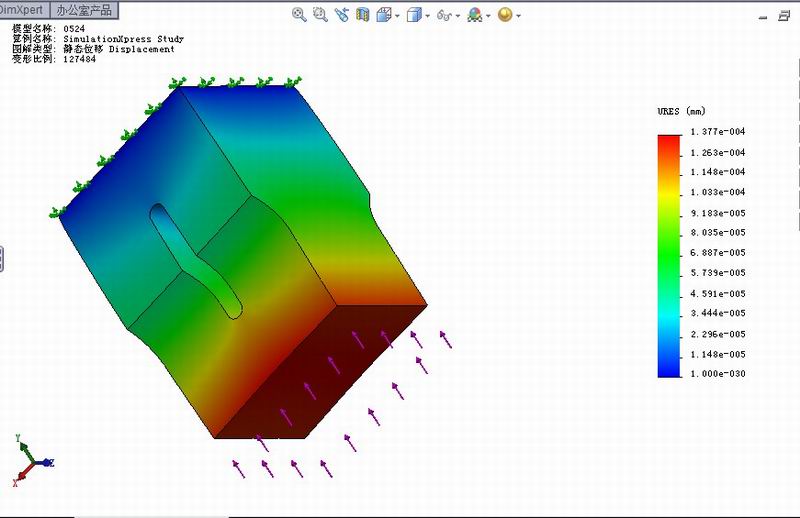Click the Hide/Show Items glasses icon
The height and width of the screenshot is (518, 800).
[x=443, y=15]
